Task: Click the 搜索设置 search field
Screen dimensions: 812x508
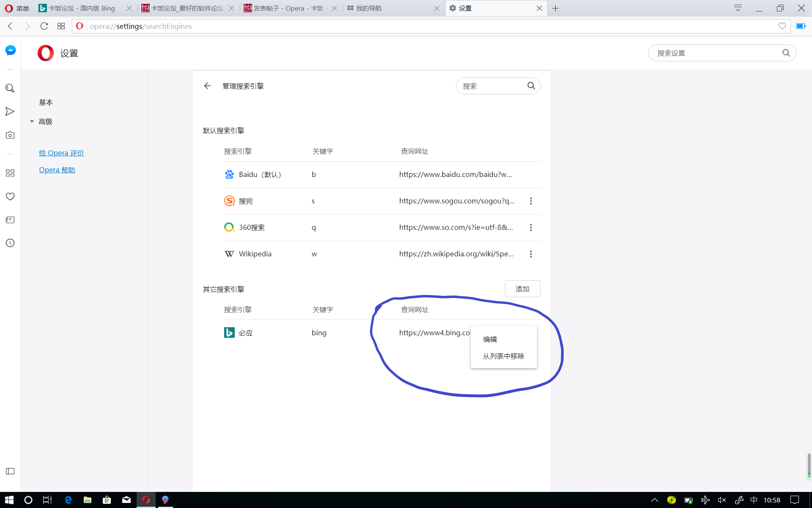Action: point(715,53)
